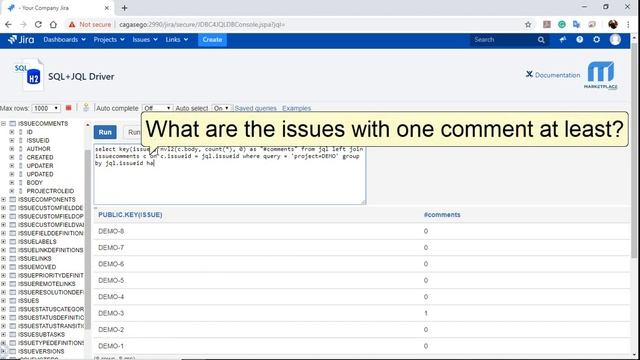Expand the ISSUEID column node

(12, 140)
